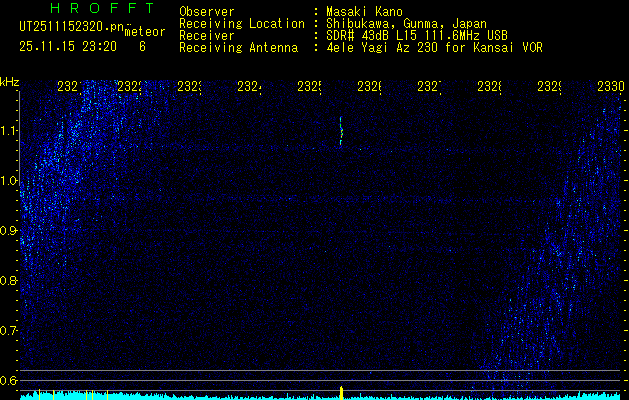
Task: Click the yellow 'meteor' label
Action: coord(145,32)
